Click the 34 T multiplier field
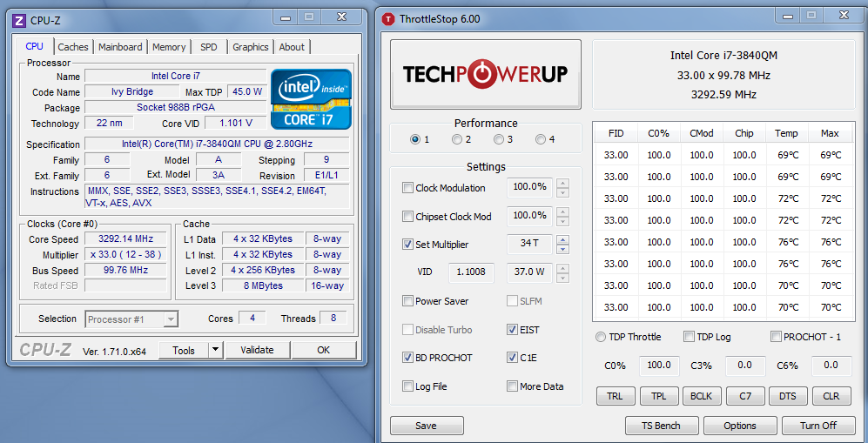Viewport: 868px width, 443px height. coord(530,244)
